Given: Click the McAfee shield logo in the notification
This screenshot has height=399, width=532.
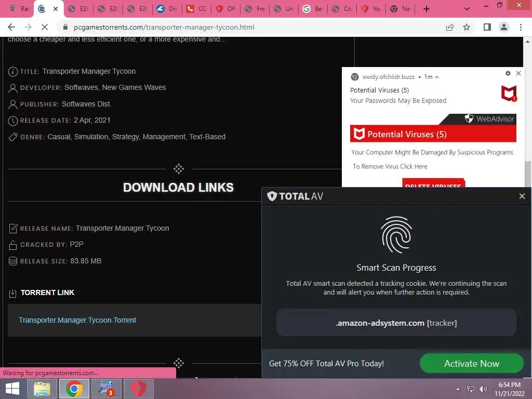Looking at the screenshot, I should (x=509, y=93).
